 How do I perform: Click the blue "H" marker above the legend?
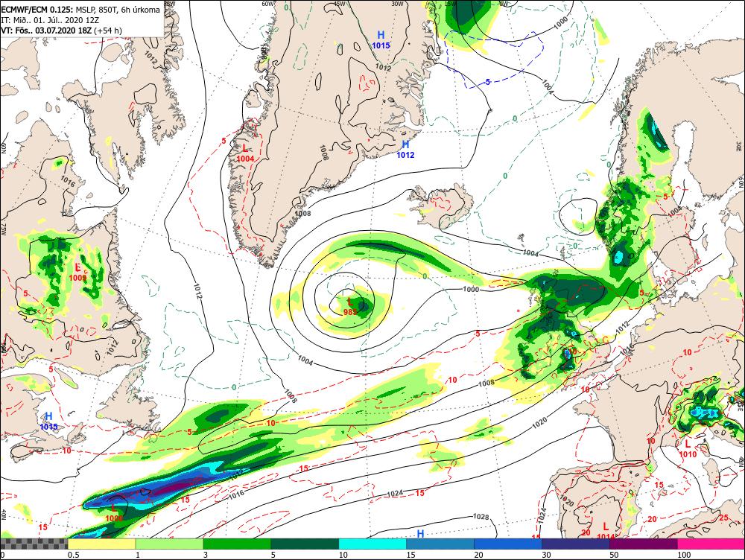(420, 533)
